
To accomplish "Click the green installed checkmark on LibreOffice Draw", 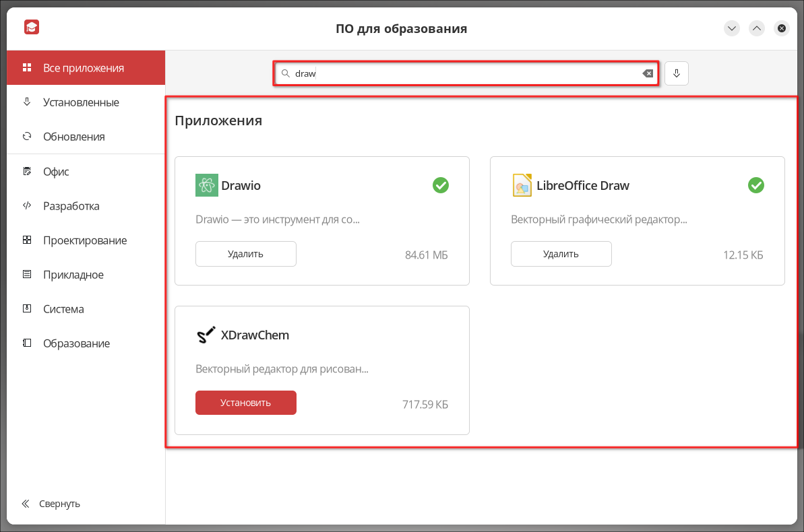I will point(755,185).
